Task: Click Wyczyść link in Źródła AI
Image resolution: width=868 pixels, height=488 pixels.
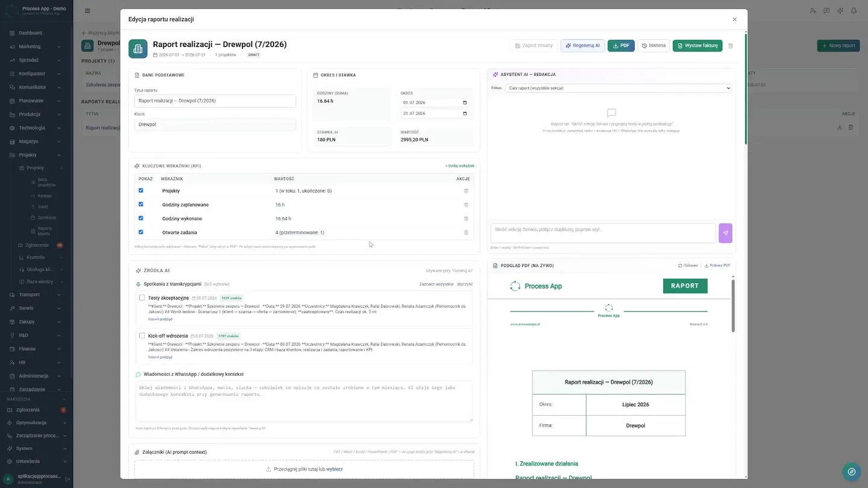Action: [465, 284]
